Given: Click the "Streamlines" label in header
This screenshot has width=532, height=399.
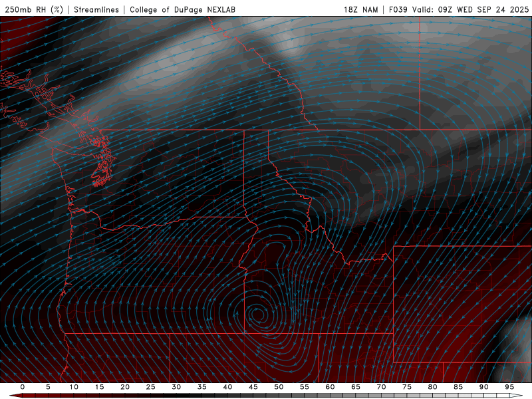Looking at the screenshot, I should (96, 9).
